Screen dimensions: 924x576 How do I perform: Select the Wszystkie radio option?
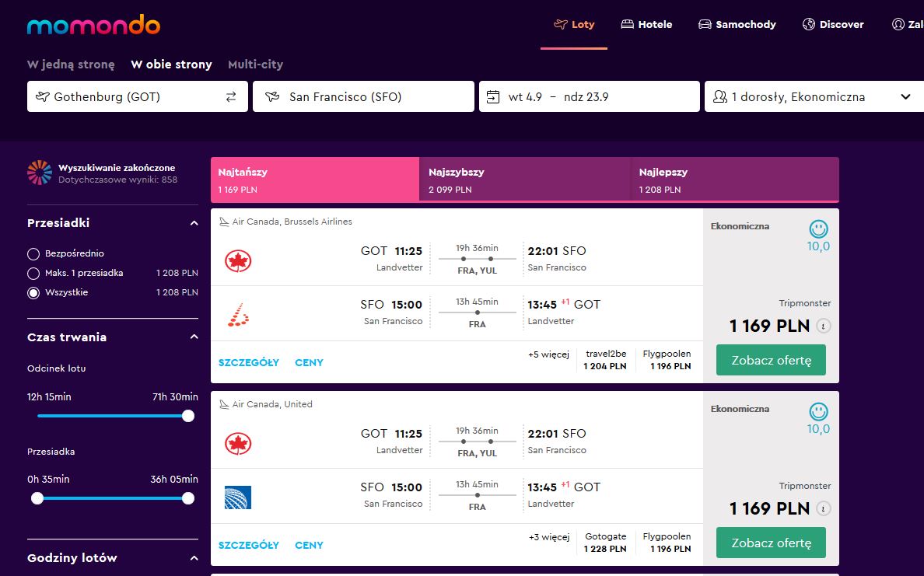pos(33,293)
